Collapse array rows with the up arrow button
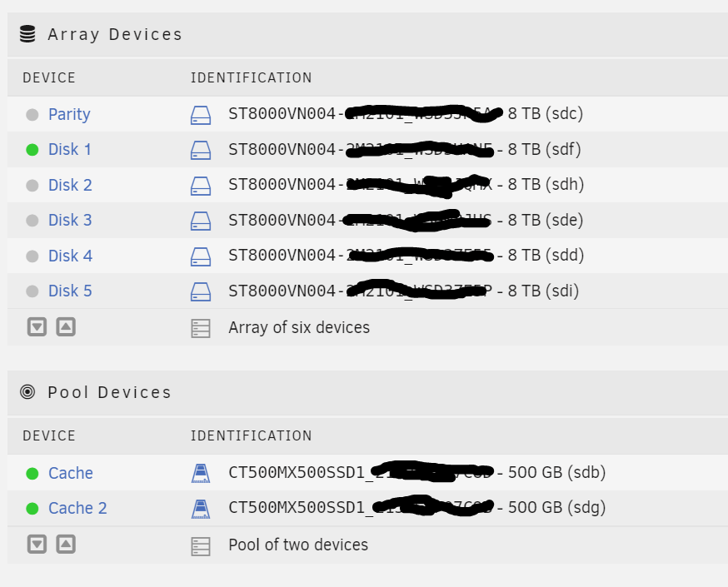 [x=66, y=326]
